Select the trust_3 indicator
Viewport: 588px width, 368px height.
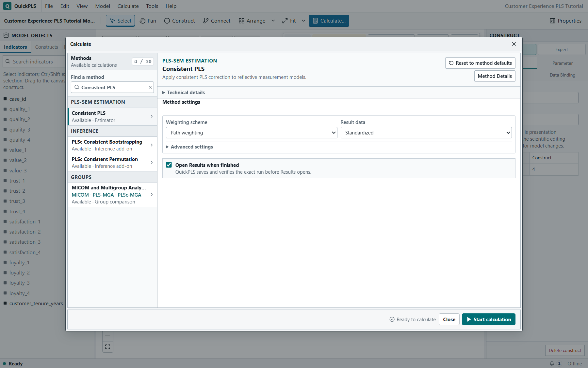tap(17, 201)
